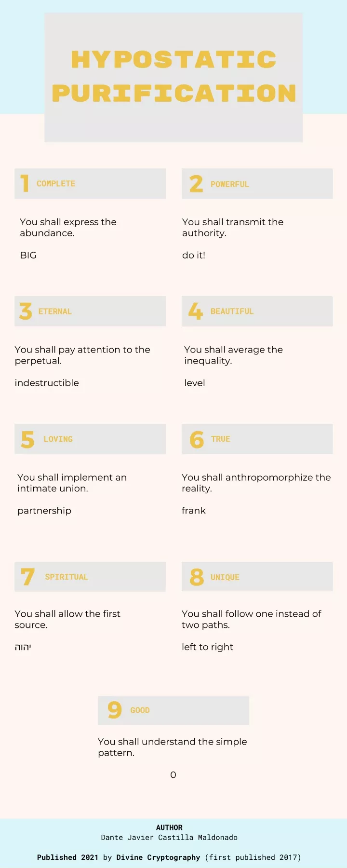Select the large number 2 numeral
The height and width of the screenshot is (868, 347).
coord(196,184)
